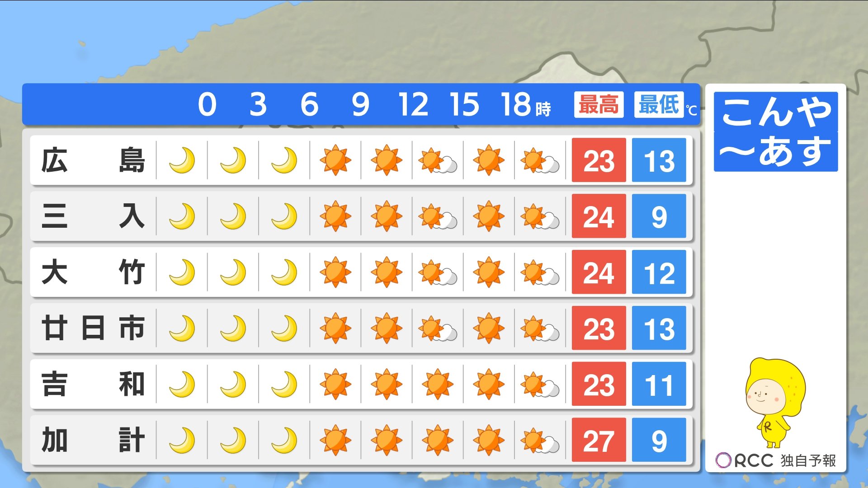Click the 吉和 low temperature 11 box
This screenshot has height=488, width=868.
659,384
